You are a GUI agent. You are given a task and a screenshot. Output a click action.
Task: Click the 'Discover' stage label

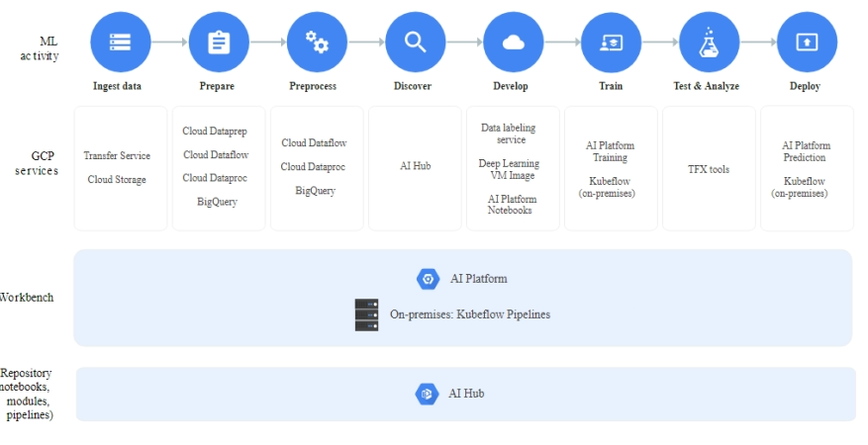point(413,86)
